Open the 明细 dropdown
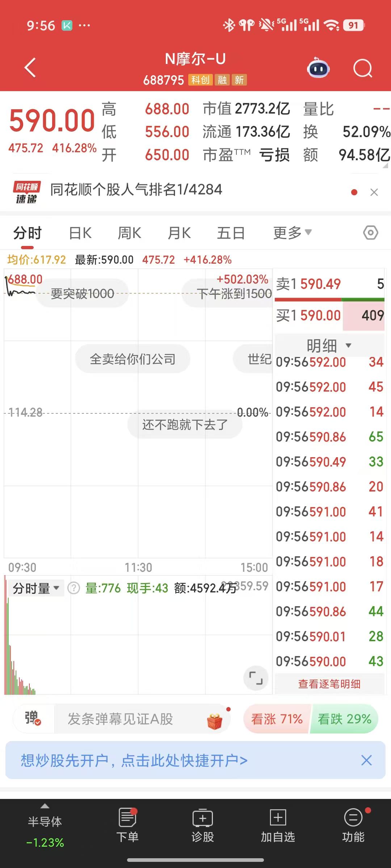 (329, 345)
